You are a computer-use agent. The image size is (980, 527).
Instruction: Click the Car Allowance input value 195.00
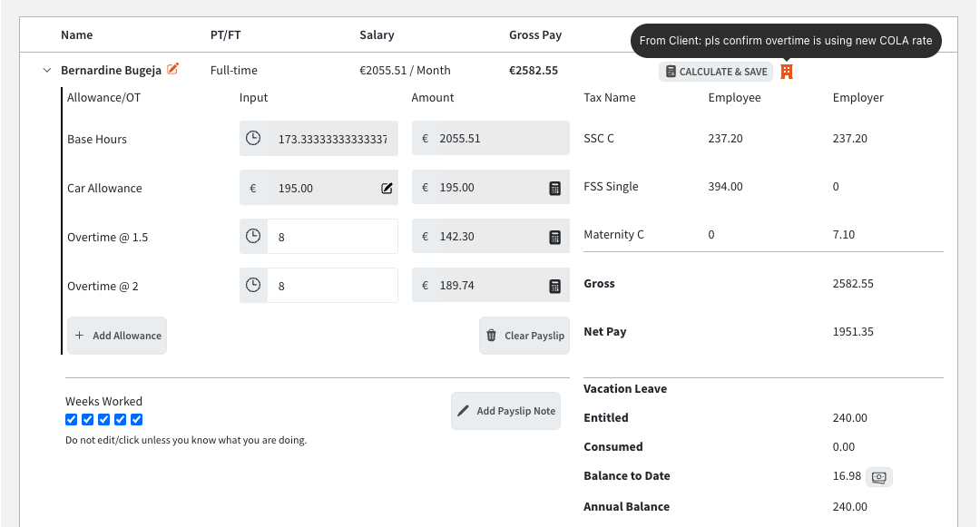pyautogui.click(x=296, y=188)
